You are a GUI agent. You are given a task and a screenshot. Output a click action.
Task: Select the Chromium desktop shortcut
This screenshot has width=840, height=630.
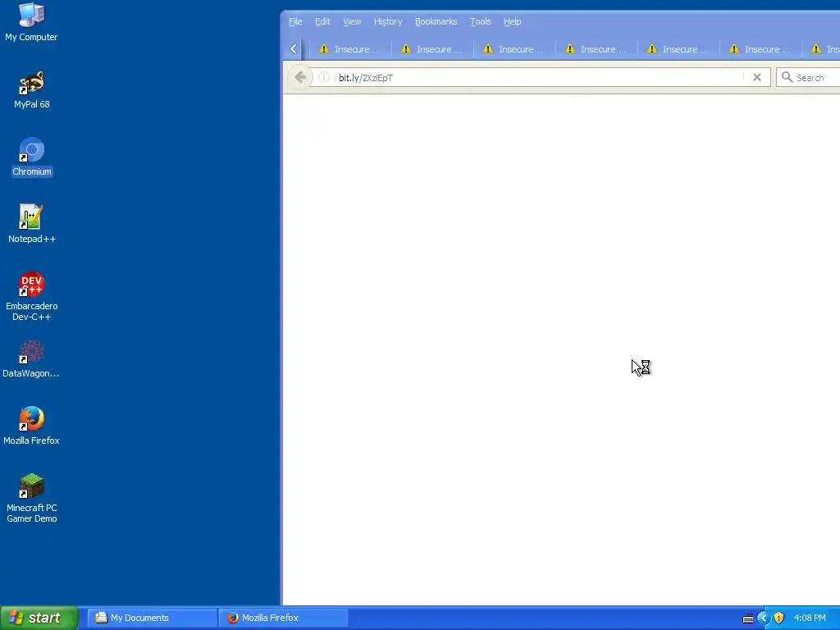(32, 157)
